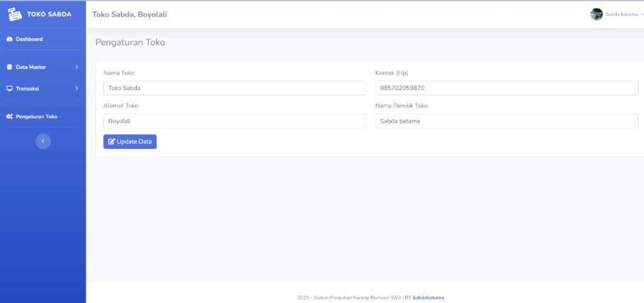The height and width of the screenshot is (303, 644).
Task: Click the Toko Sabda cash register logo icon
Action: pyautogui.click(x=15, y=14)
